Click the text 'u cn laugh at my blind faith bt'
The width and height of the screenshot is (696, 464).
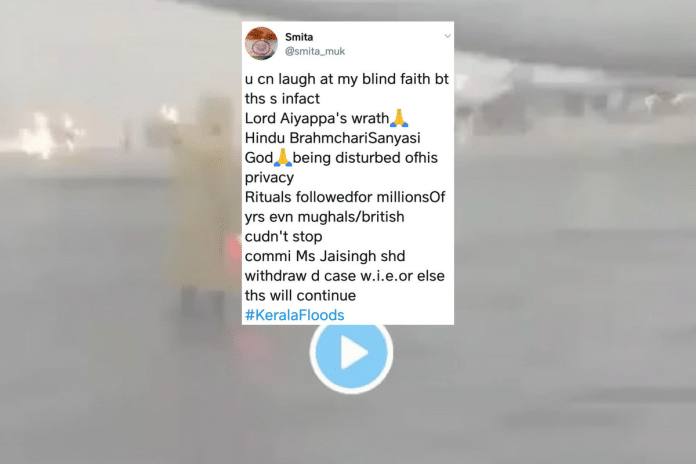[x=347, y=79]
